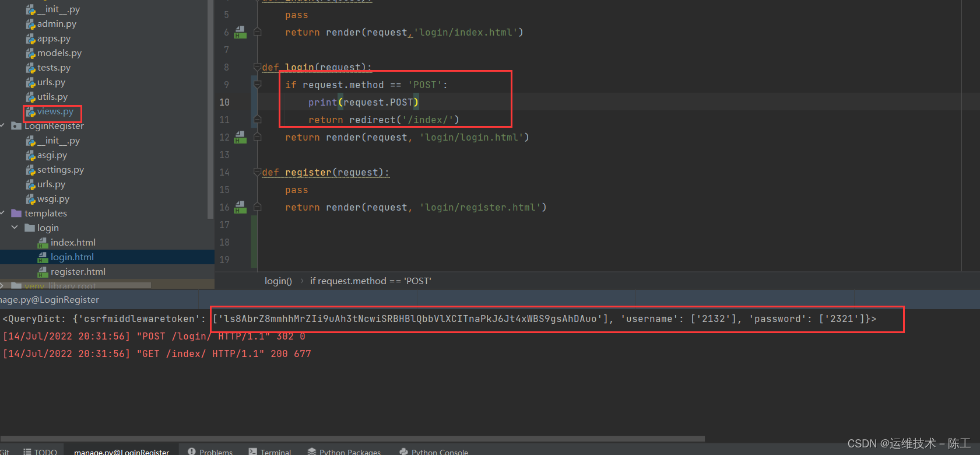Click the return redirect('/index/') line
This screenshot has height=455, width=980.
[384, 120]
